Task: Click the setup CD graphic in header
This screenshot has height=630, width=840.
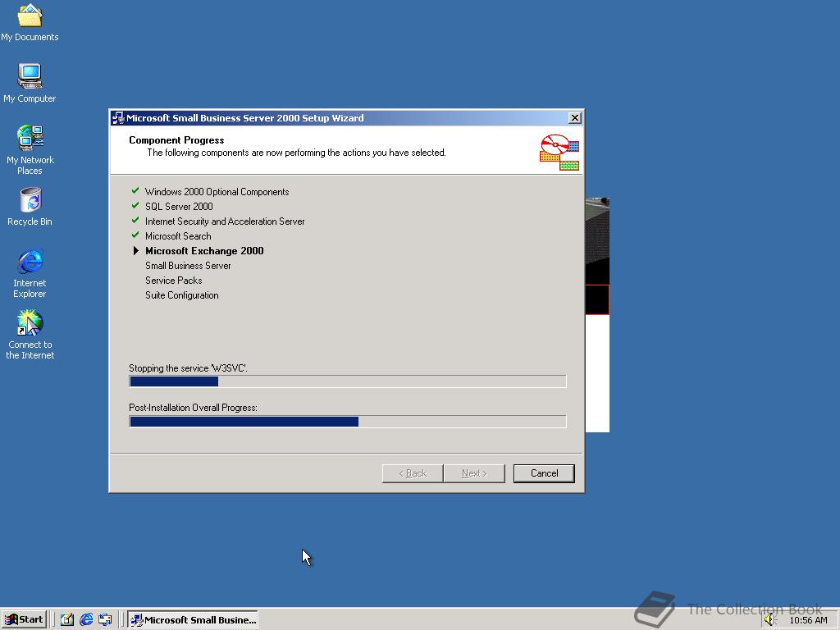Action: point(559,153)
